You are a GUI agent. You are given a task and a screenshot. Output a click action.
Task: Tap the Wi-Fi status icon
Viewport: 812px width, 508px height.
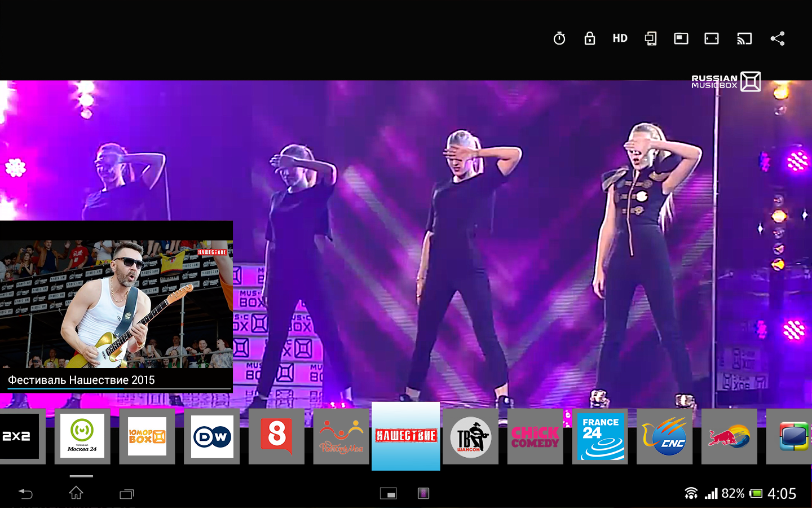click(x=691, y=493)
